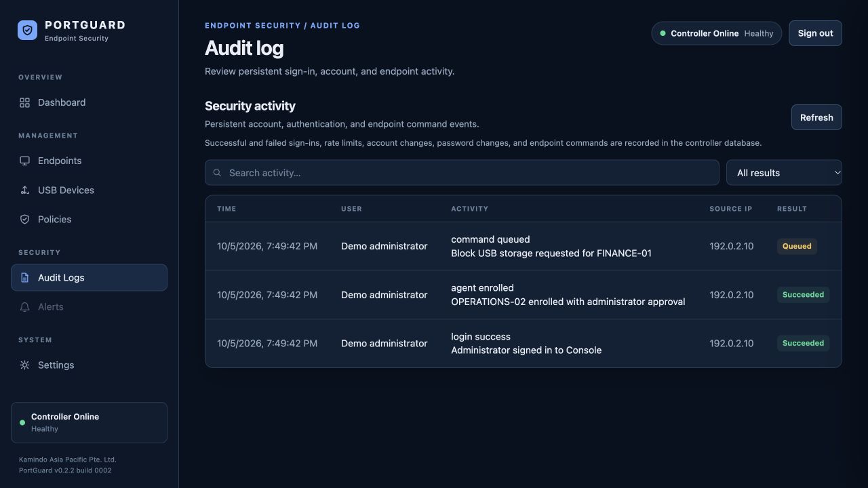Open Settings from the sidebar
Viewport: 868px width, 488px height.
(x=89, y=365)
